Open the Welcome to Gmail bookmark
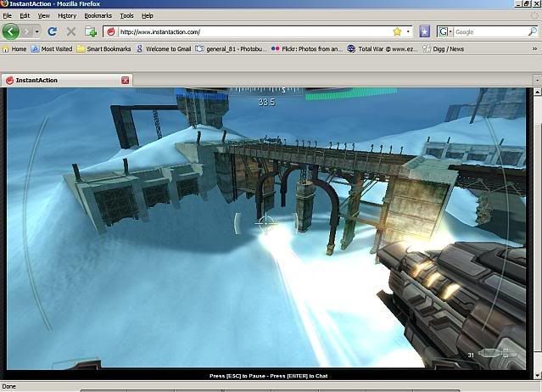The height and width of the screenshot is (392, 542). 163,49
